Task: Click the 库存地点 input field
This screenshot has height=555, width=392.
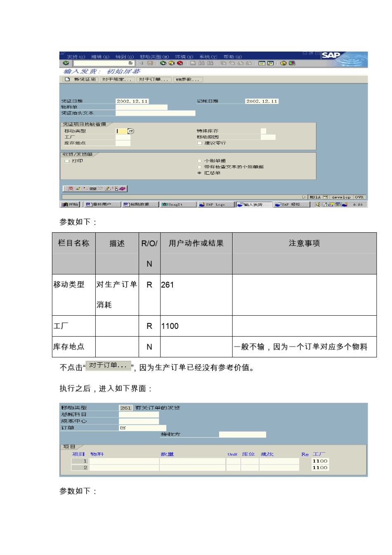Action: pyautogui.click(x=123, y=143)
